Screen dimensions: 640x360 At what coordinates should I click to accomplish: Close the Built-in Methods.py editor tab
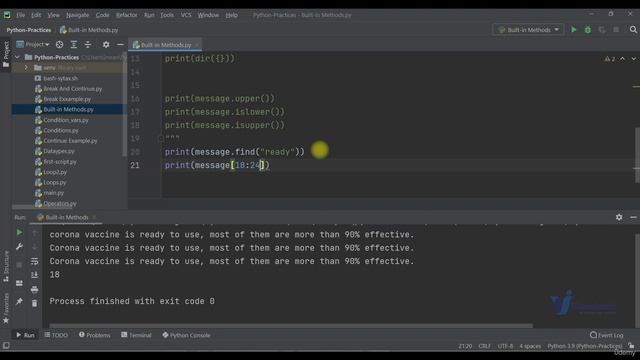click(x=197, y=45)
